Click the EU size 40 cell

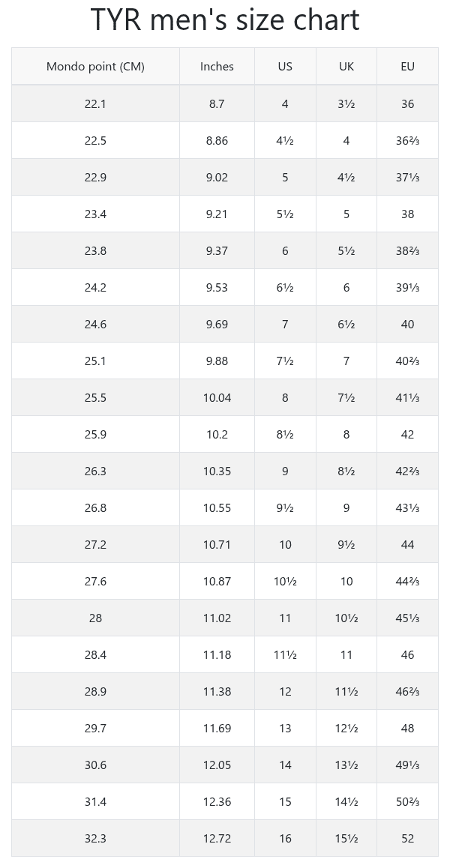click(x=407, y=325)
